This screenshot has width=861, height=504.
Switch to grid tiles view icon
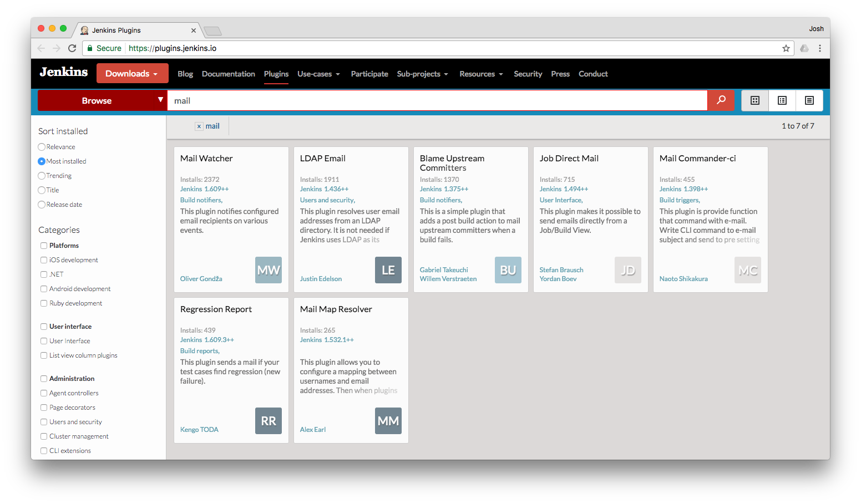point(755,100)
